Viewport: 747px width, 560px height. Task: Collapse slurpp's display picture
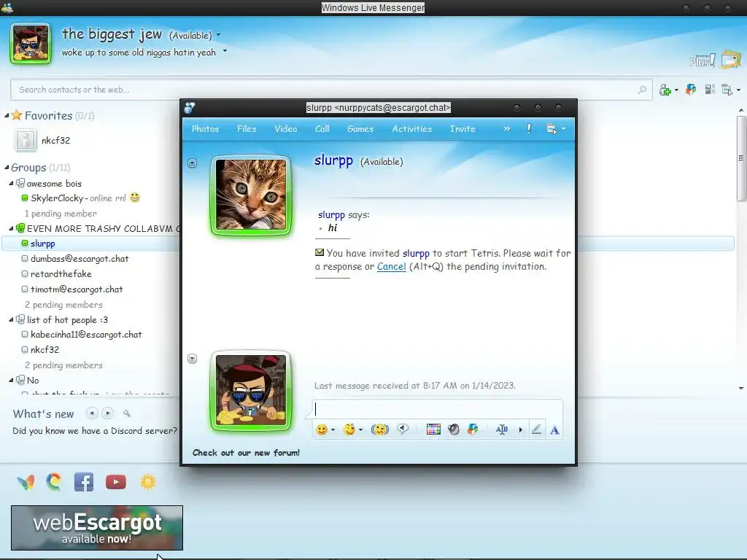point(192,163)
